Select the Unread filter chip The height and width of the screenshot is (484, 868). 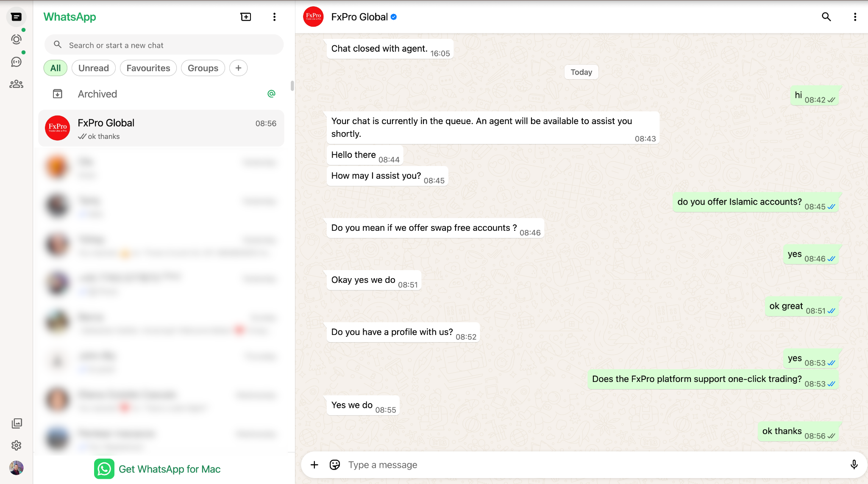(x=94, y=68)
